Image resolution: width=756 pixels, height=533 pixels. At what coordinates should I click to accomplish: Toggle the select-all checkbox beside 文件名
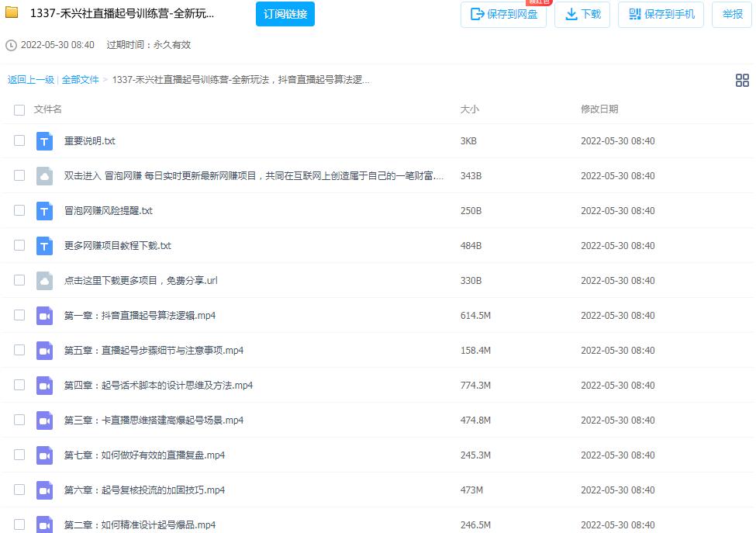pos(19,110)
